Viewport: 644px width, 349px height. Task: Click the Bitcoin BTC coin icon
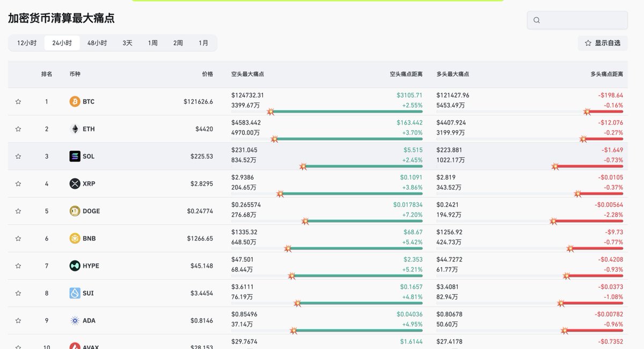click(x=75, y=101)
